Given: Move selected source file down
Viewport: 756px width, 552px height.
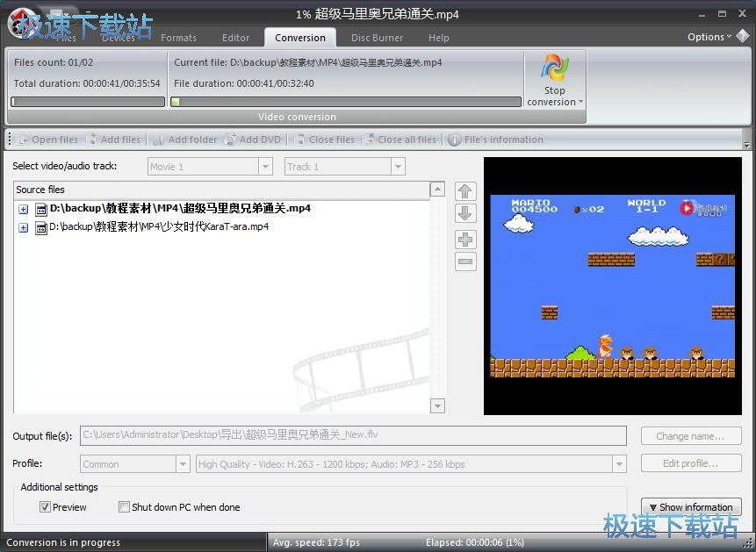Looking at the screenshot, I should (x=465, y=213).
